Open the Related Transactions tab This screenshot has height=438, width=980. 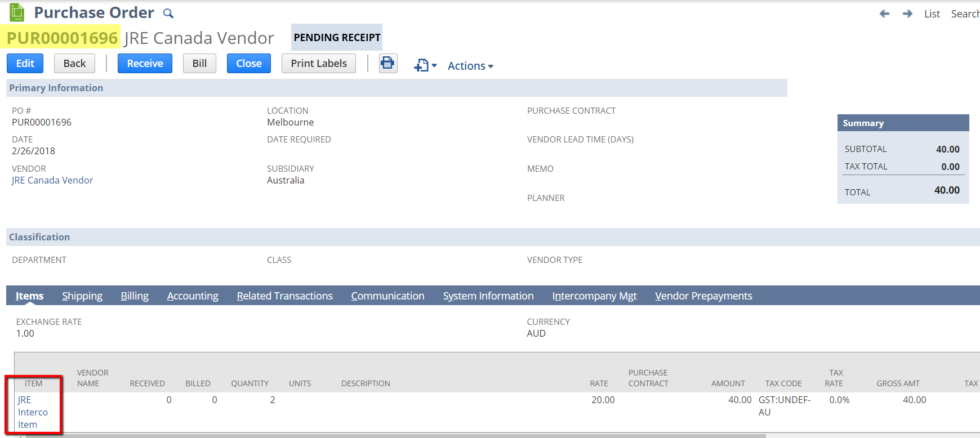pos(284,296)
